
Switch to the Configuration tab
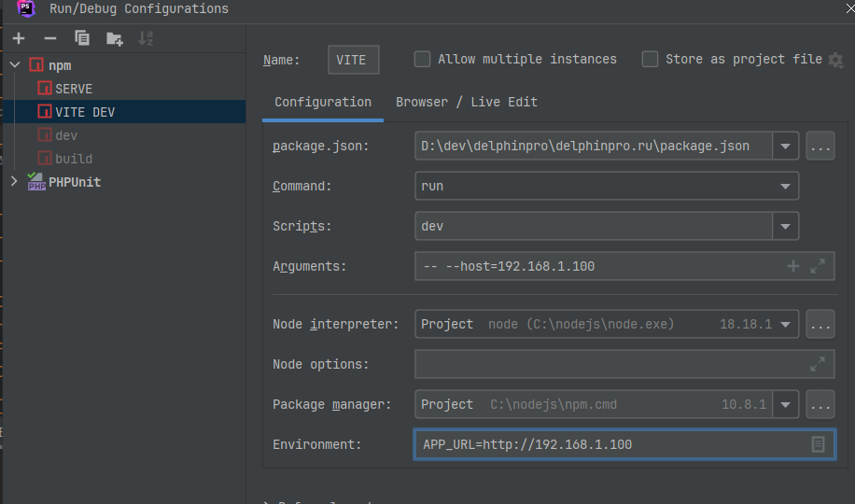point(323,102)
